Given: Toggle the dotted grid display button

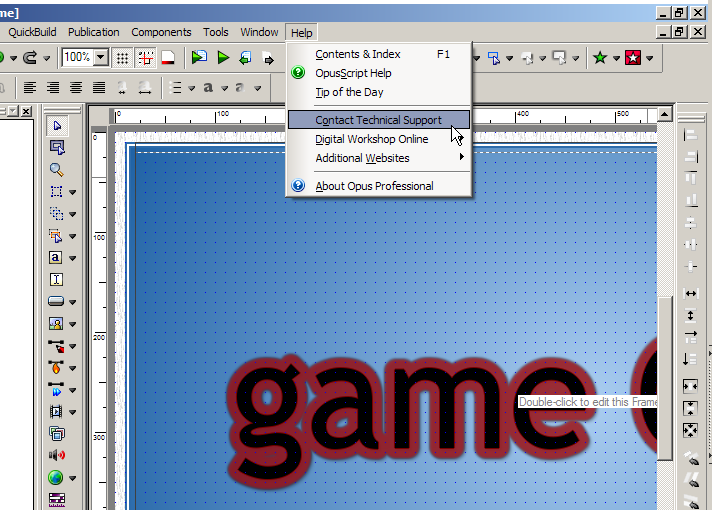Looking at the screenshot, I should (122, 58).
